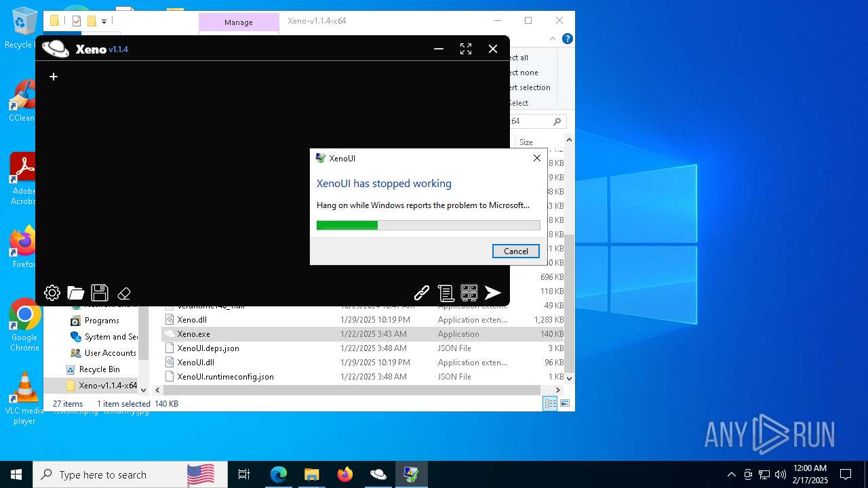Click Size column header in Explorer
Viewport: 868px width, 488px height.
(526, 142)
